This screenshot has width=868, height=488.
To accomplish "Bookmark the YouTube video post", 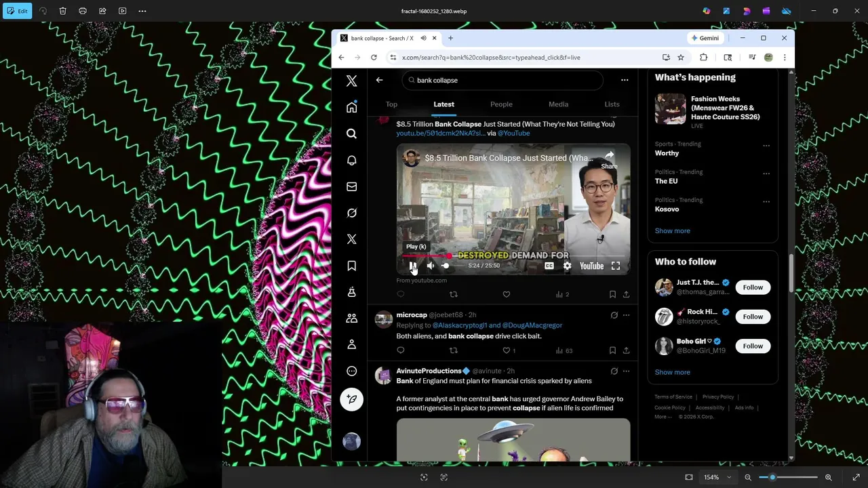I will tap(612, 294).
